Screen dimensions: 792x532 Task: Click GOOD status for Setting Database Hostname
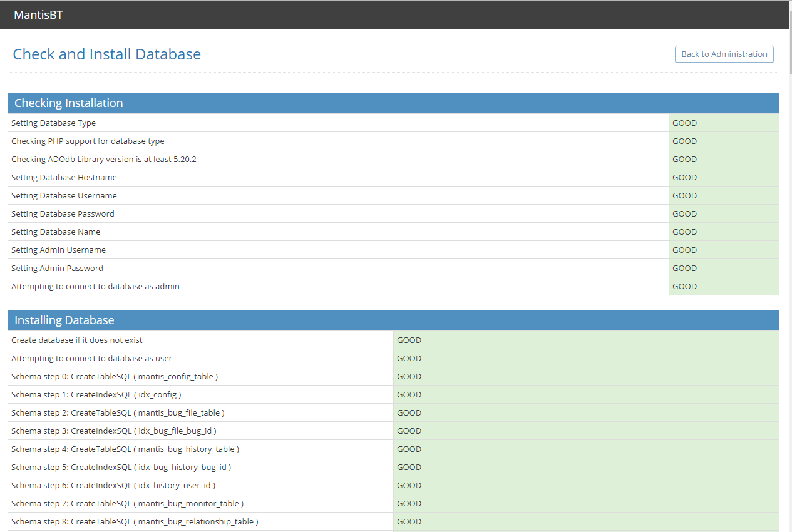pos(684,178)
